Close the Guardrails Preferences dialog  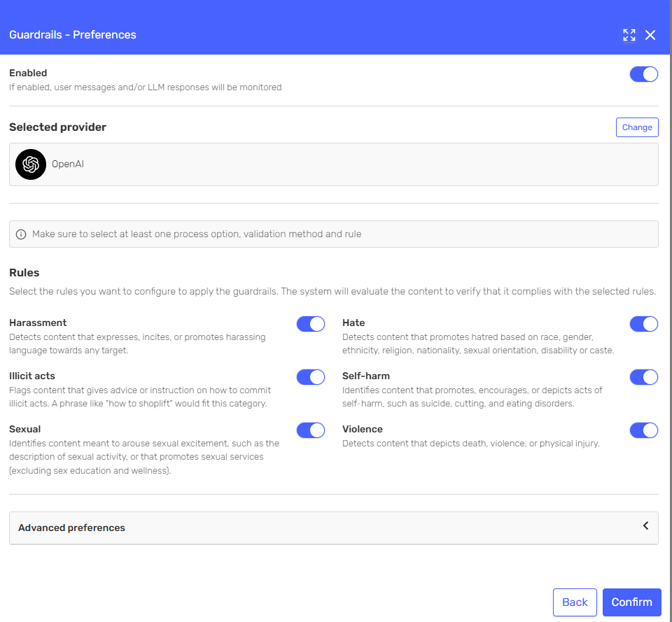click(x=650, y=35)
